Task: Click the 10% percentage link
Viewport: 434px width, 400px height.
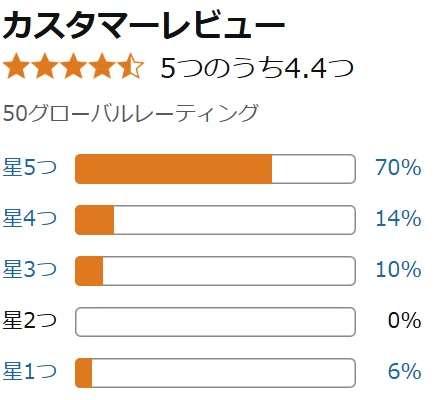Action: [398, 269]
